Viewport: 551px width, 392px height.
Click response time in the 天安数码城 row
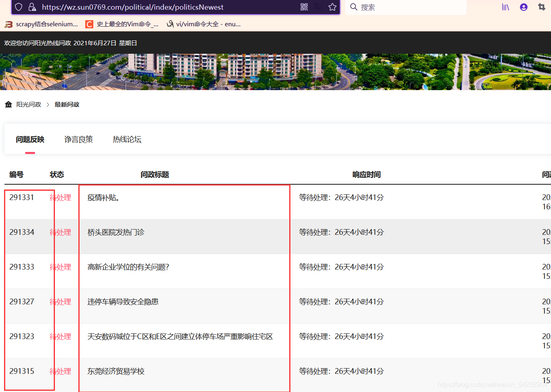click(x=341, y=337)
